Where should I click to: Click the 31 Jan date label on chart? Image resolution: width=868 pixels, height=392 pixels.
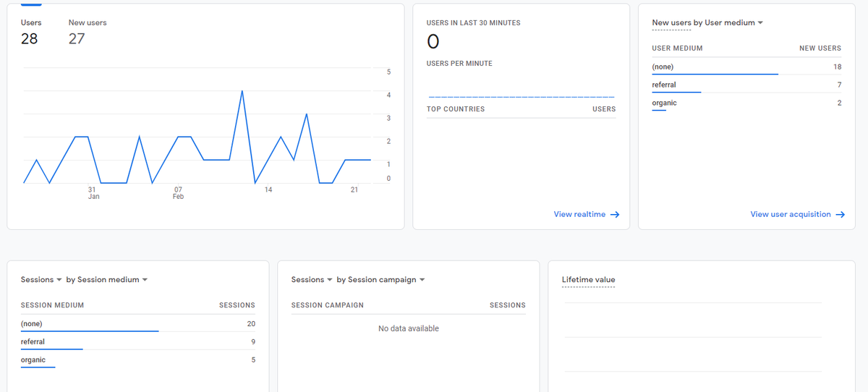click(93, 192)
